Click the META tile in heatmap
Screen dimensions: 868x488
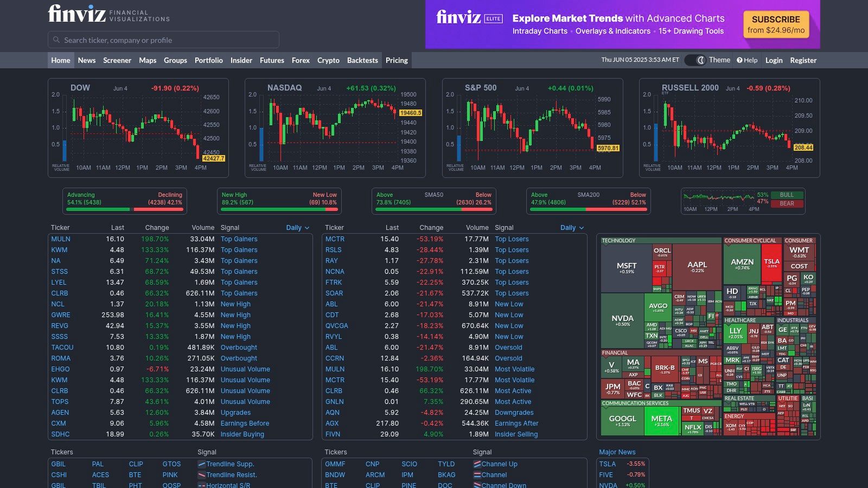pos(661,420)
